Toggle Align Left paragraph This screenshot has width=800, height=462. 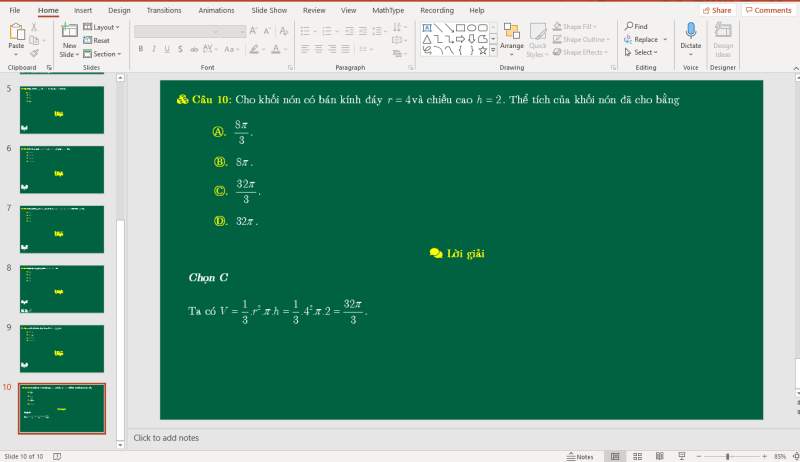click(305, 49)
